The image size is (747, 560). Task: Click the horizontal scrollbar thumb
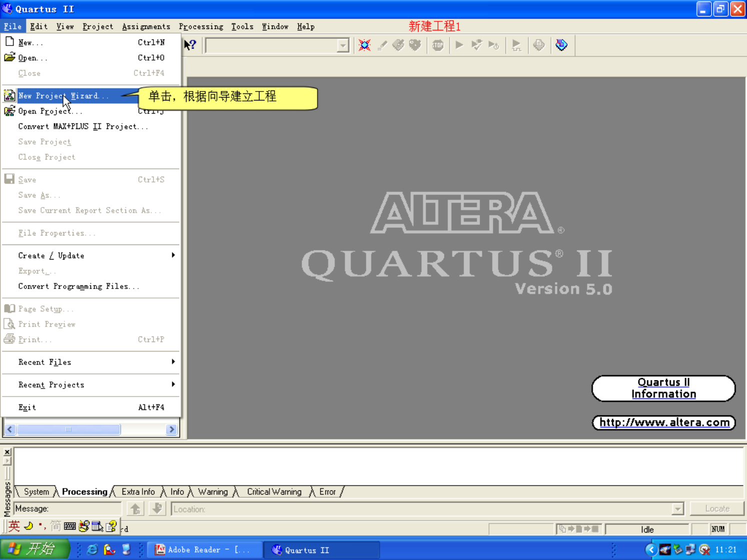68,429
